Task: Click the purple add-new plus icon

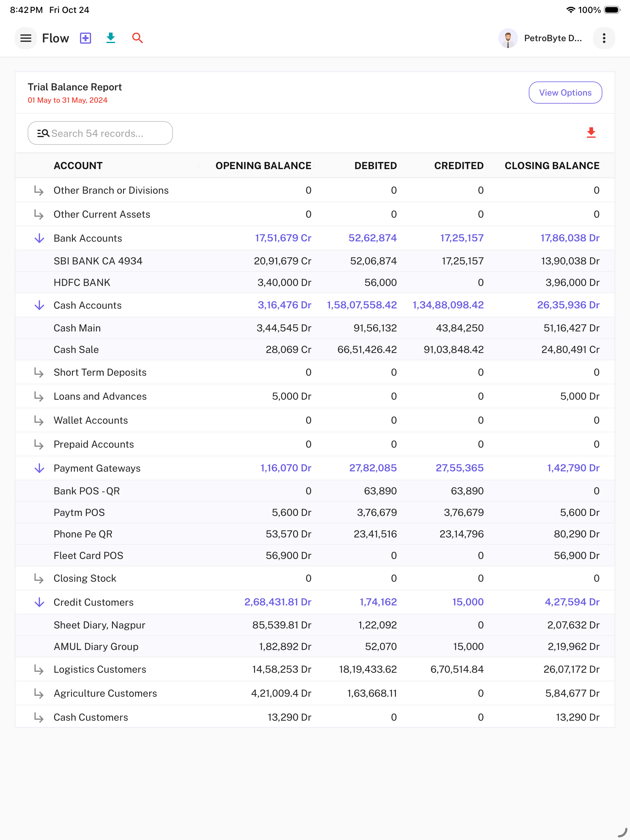Action: tap(86, 38)
